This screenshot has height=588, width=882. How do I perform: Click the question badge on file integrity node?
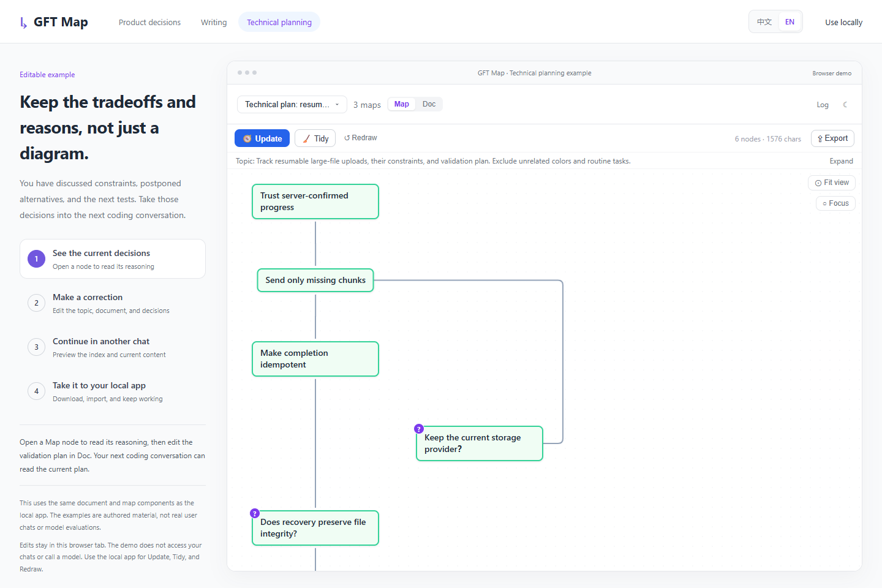tap(255, 513)
